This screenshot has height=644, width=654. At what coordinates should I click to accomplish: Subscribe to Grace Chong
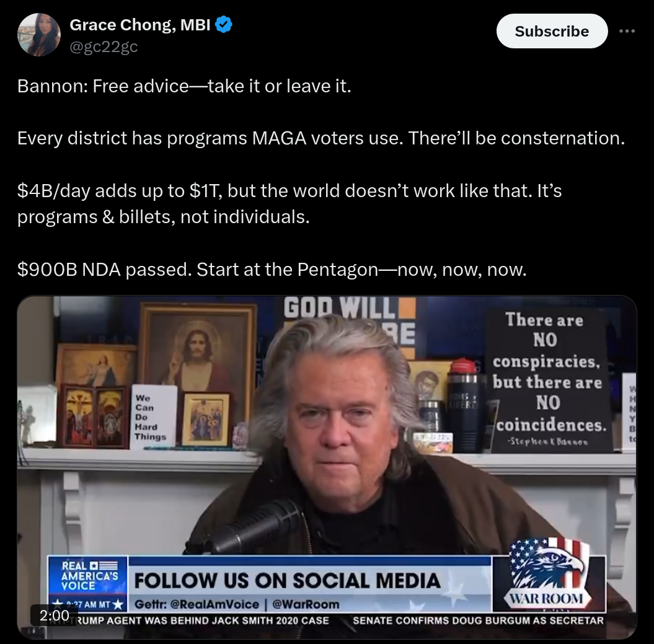pyautogui.click(x=552, y=31)
